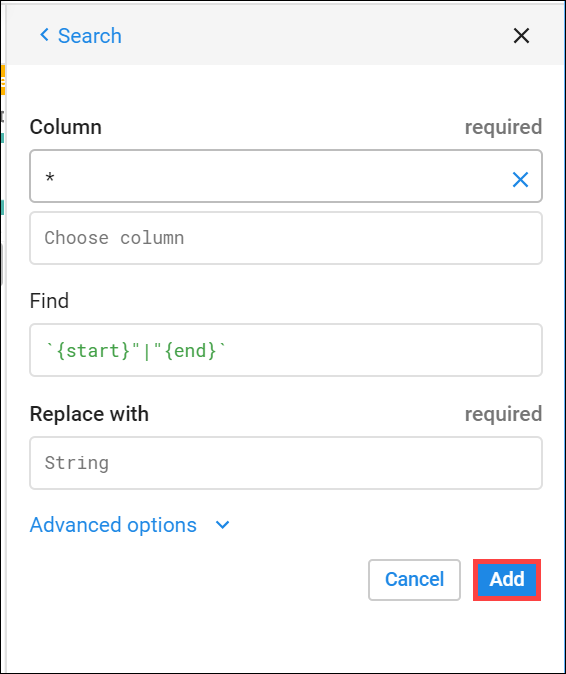566x674 pixels.
Task: Clear the Column field using the blue X
Action: [x=520, y=179]
